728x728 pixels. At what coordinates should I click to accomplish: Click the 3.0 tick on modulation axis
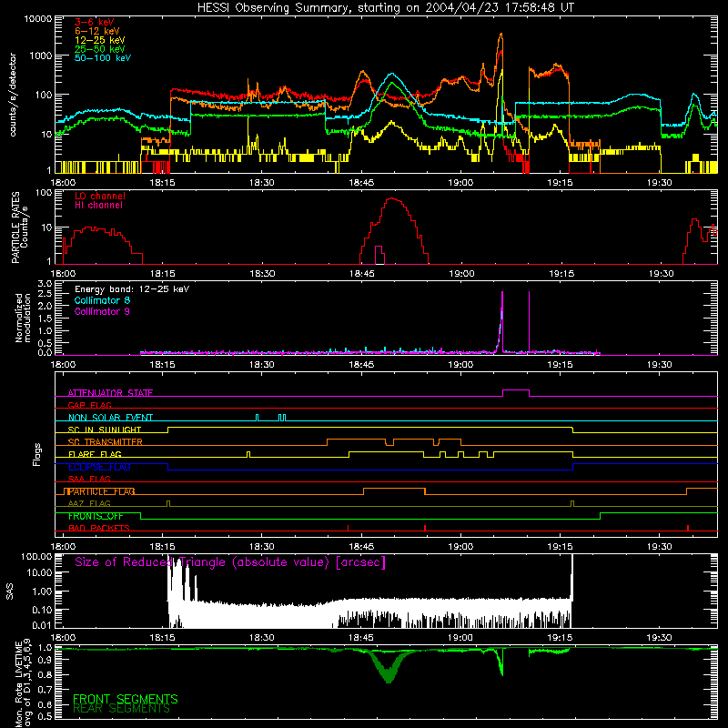(45, 283)
